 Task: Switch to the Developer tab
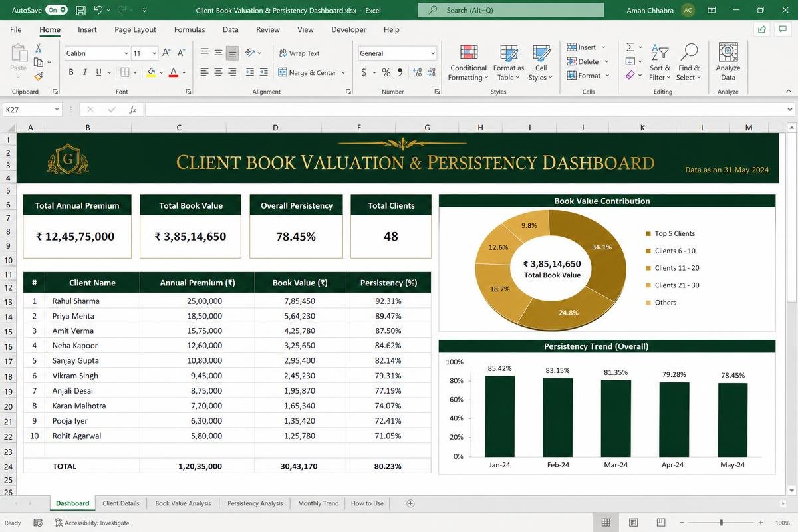[x=348, y=29]
